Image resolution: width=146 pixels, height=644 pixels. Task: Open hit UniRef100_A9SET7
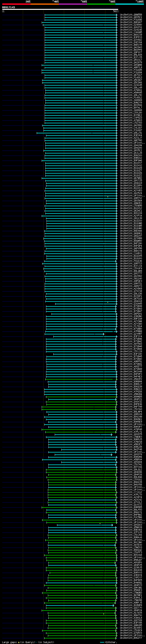131,366
